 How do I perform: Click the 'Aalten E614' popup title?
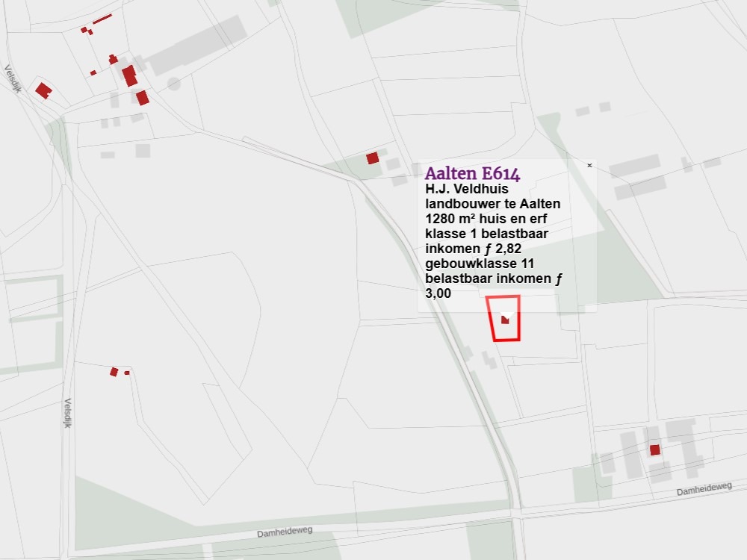click(472, 172)
